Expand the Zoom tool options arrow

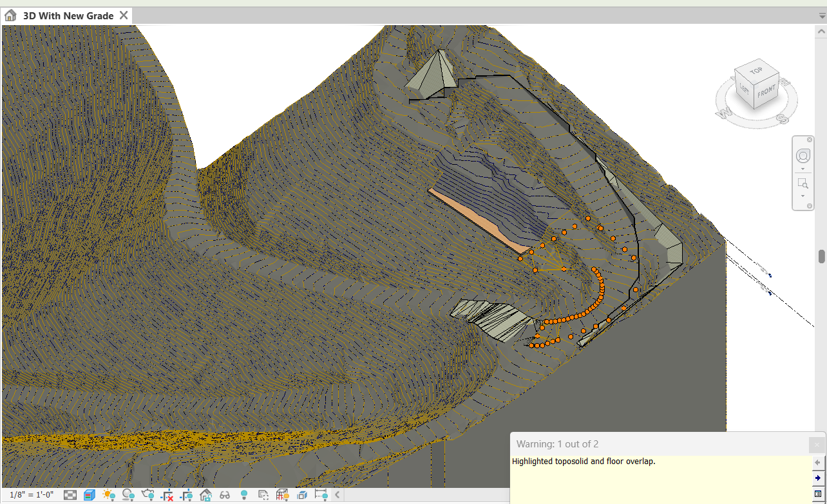803,196
